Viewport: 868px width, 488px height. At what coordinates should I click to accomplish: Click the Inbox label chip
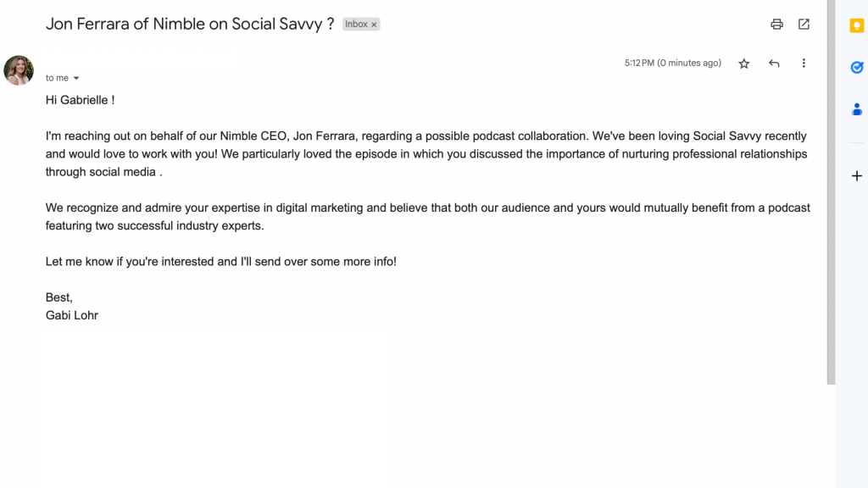(356, 25)
